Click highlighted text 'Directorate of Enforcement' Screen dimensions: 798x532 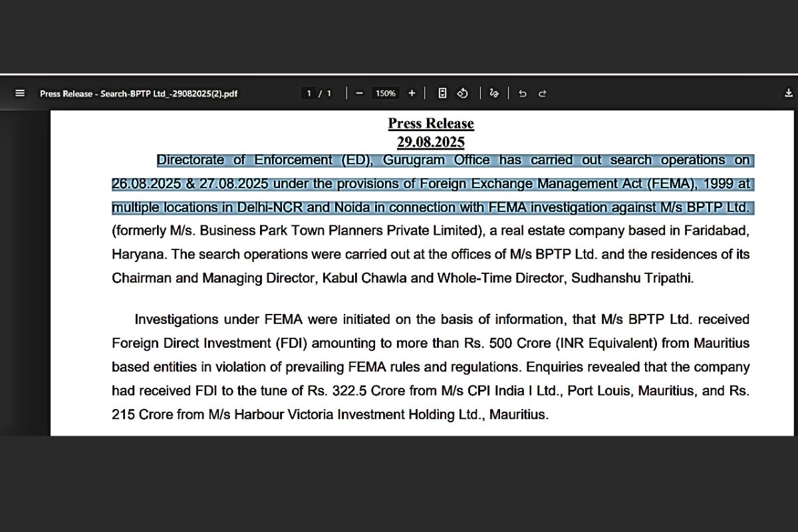pos(244,160)
